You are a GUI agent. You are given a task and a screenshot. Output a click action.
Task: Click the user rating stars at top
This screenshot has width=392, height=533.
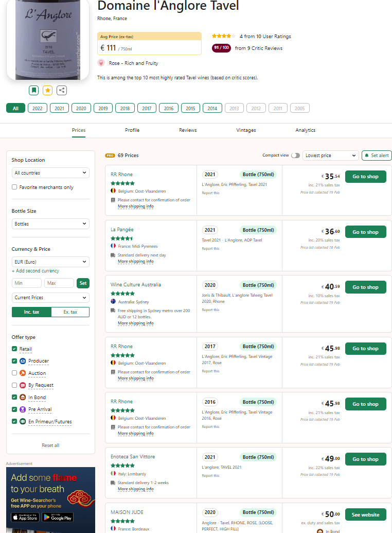[223, 36]
